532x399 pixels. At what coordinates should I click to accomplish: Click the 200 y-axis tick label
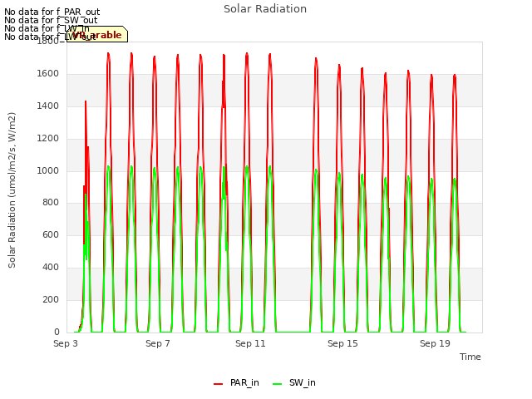pos(51,300)
